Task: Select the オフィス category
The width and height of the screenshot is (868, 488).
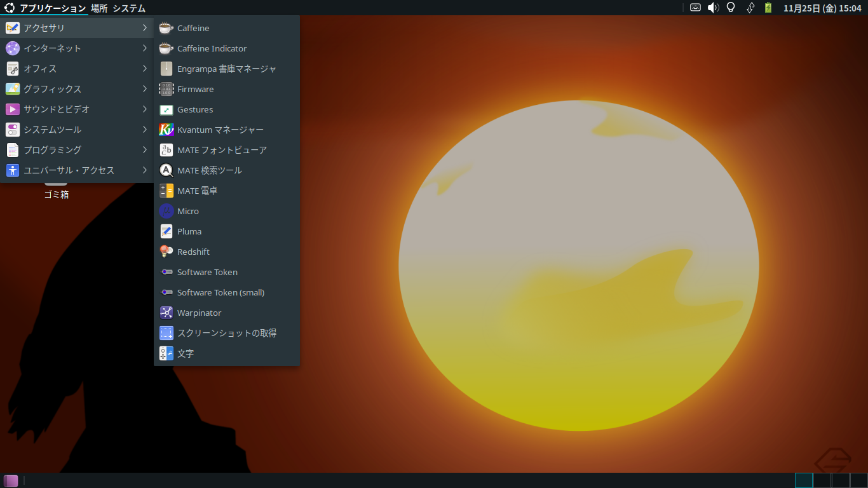Action: point(77,69)
